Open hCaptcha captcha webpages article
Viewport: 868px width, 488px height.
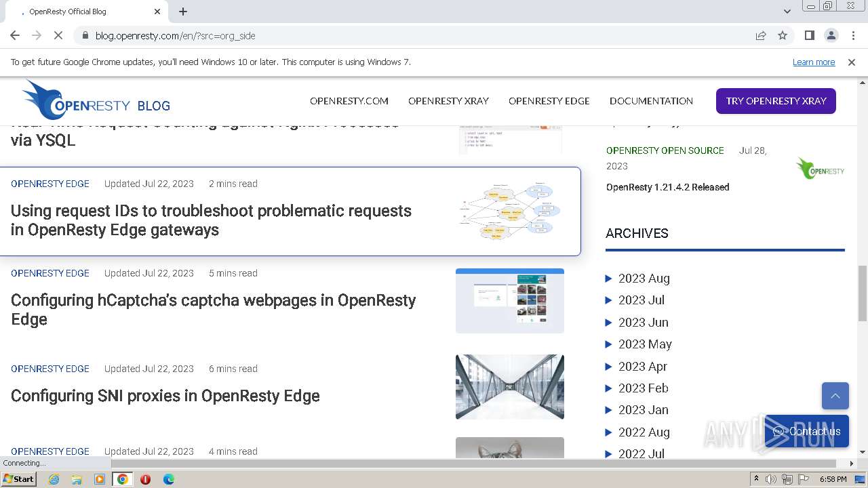pyautogui.click(x=214, y=310)
